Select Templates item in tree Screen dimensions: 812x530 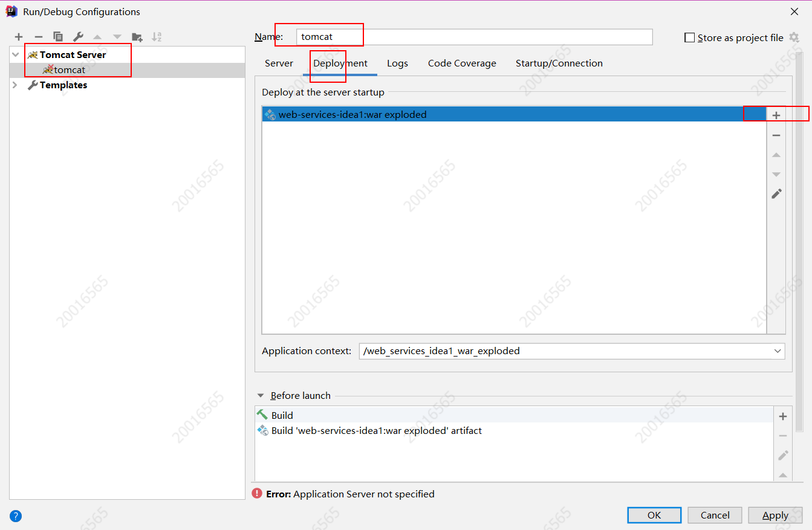click(x=63, y=85)
